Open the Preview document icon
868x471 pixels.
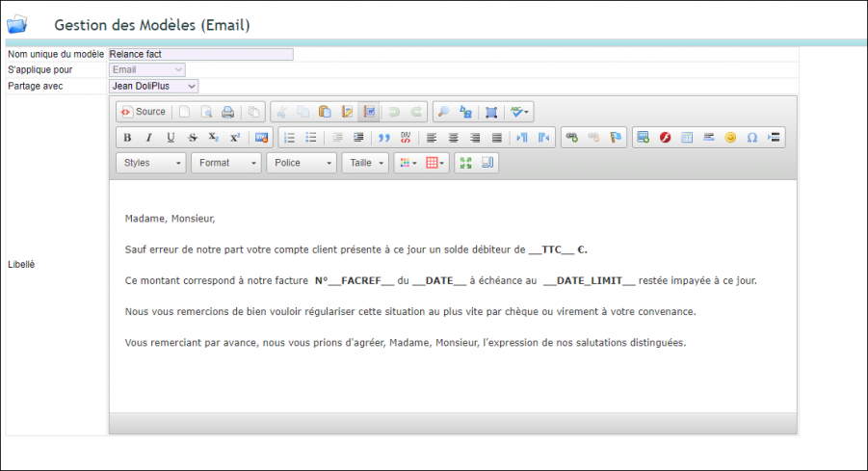pos(206,112)
